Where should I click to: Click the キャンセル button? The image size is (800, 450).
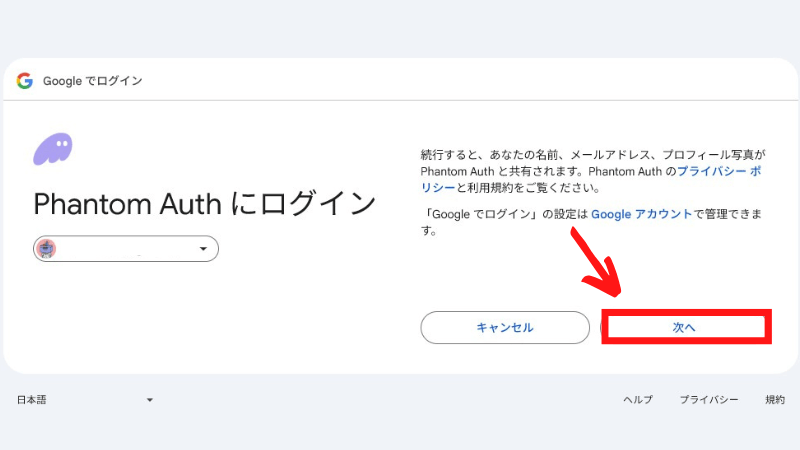(x=505, y=328)
